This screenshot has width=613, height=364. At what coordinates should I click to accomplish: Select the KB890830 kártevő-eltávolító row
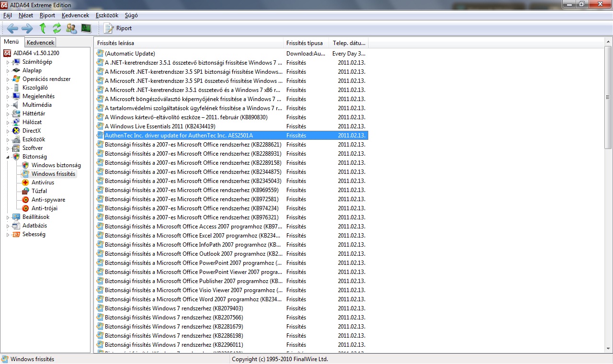coord(231,117)
